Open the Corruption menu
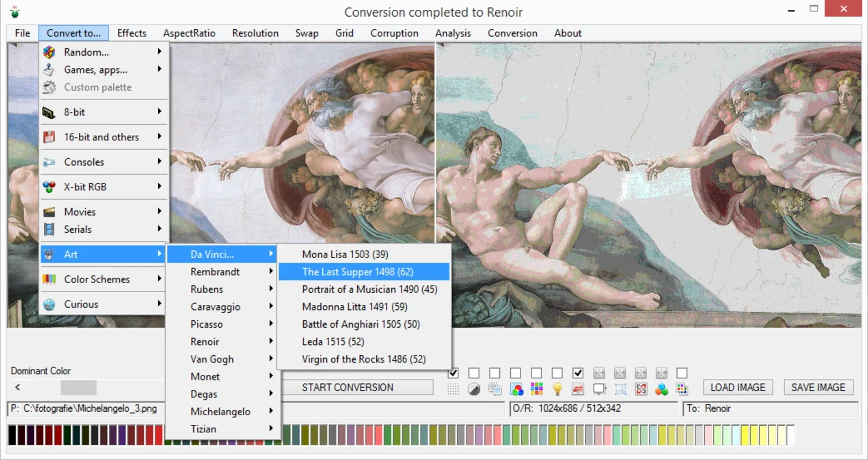The height and width of the screenshot is (460, 868). 394,33
